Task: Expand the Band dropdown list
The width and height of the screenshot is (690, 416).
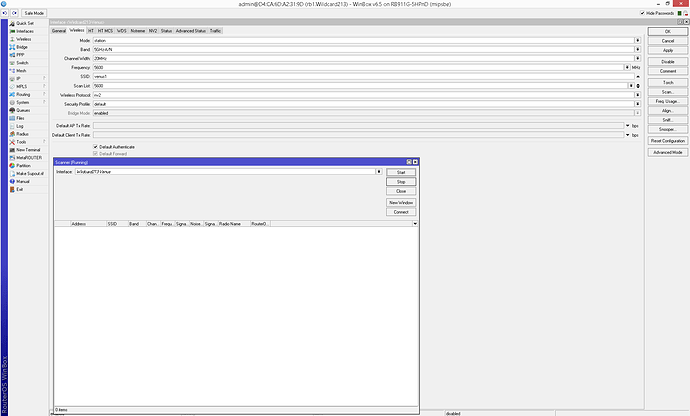Action: pos(636,49)
